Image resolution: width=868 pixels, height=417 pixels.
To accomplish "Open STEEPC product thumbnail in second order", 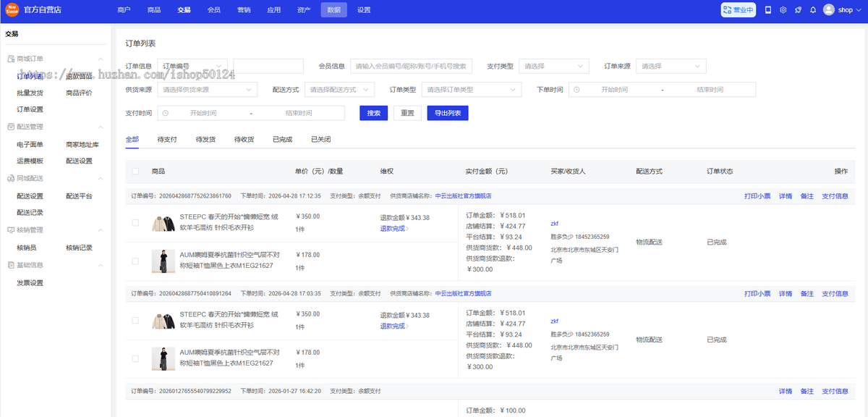I will click(163, 321).
